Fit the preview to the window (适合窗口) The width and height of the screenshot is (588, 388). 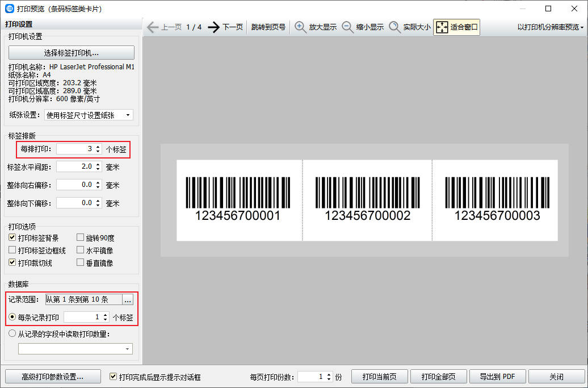click(x=456, y=27)
